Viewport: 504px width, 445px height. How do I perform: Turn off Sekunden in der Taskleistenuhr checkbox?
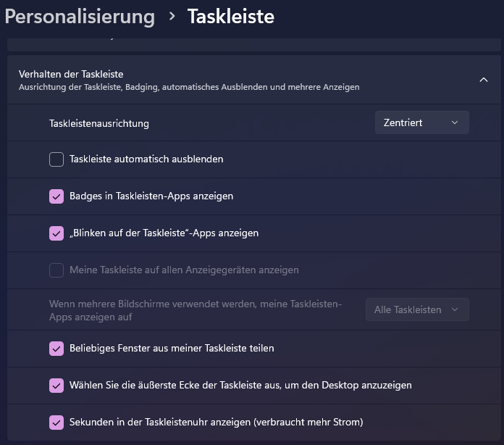(x=56, y=423)
